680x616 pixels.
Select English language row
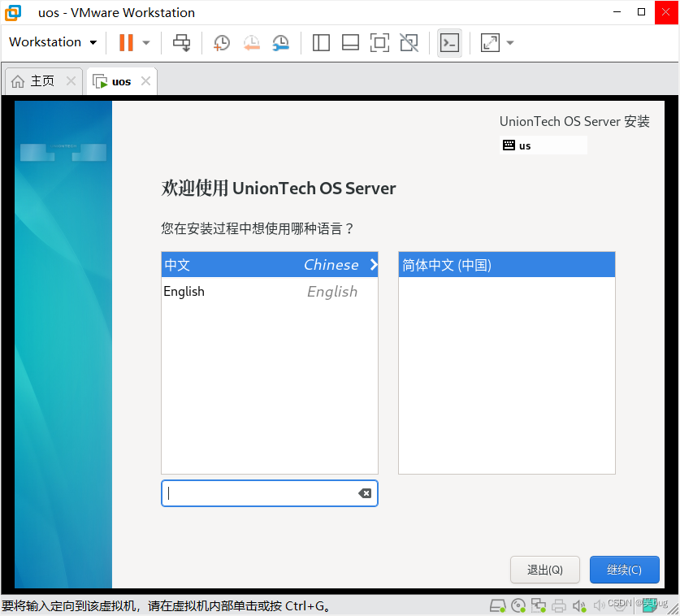click(x=270, y=291)
